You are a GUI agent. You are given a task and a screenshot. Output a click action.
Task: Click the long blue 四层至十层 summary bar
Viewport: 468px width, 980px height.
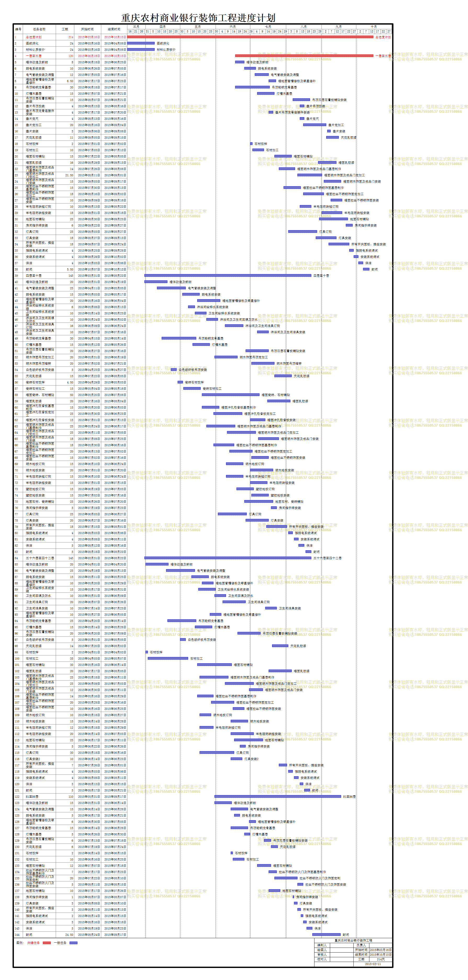(x=228, y=275)
